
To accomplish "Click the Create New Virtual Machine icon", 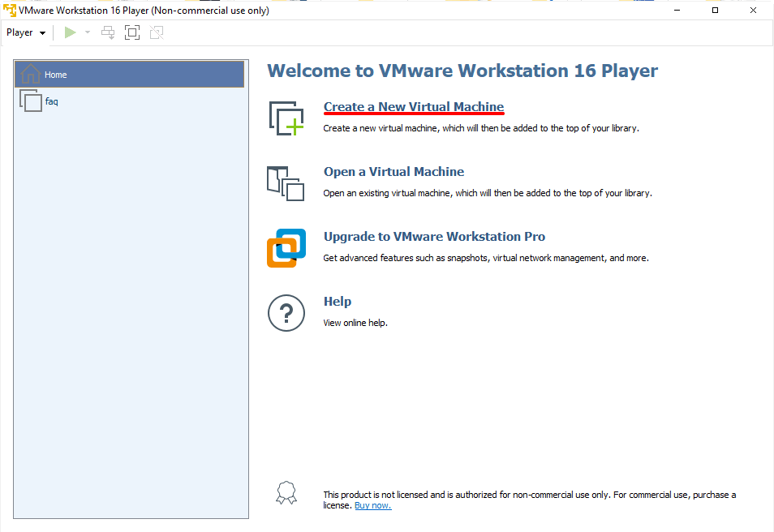I will point(286,118).
